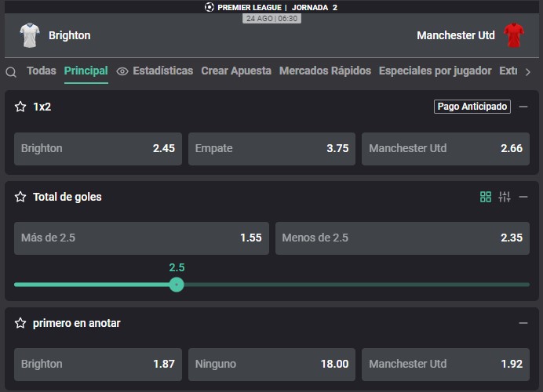Favorite the primero en anotar market
The image size is (543, 392).
click(x=20, y=323)
